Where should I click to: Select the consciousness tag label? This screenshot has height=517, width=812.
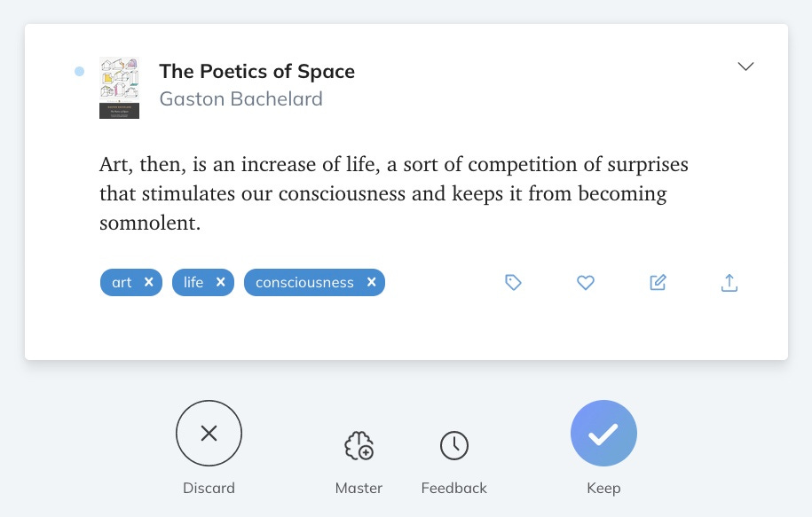tap(304, 283)
